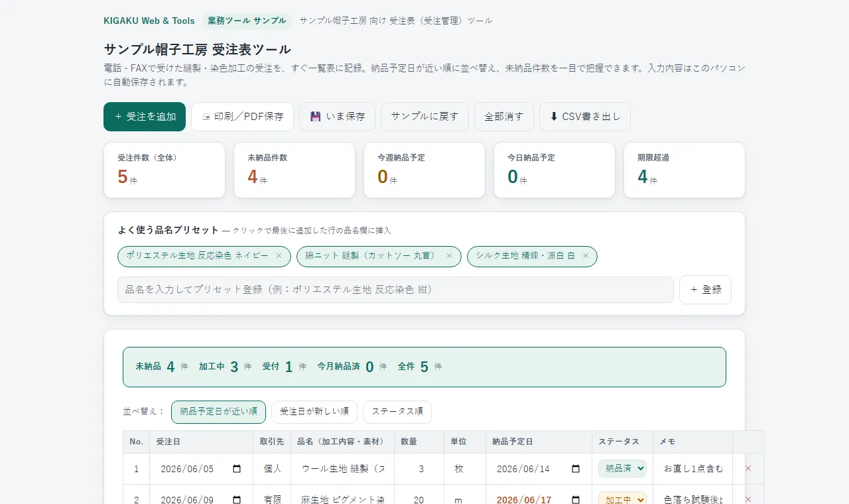Open calendar picker for order date 2026/06/09
The width and height of the screenshot is (849, 504).
[237, 499]
